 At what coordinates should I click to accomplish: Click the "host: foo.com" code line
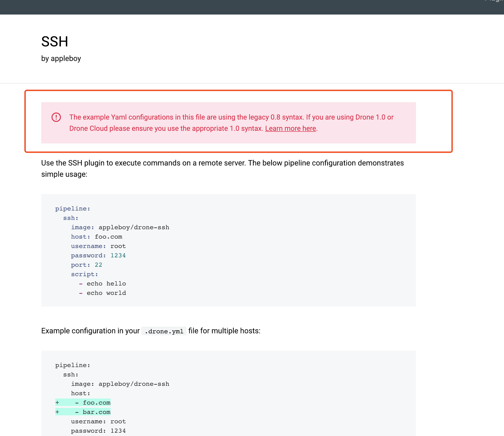pos(96,237)
